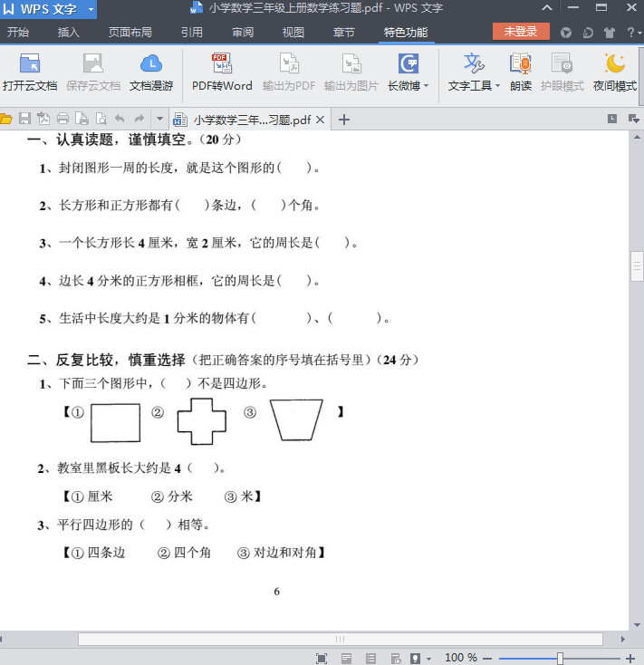Collapse the ribbon with the up chevron
644x665 pixels.
(547, 7)
